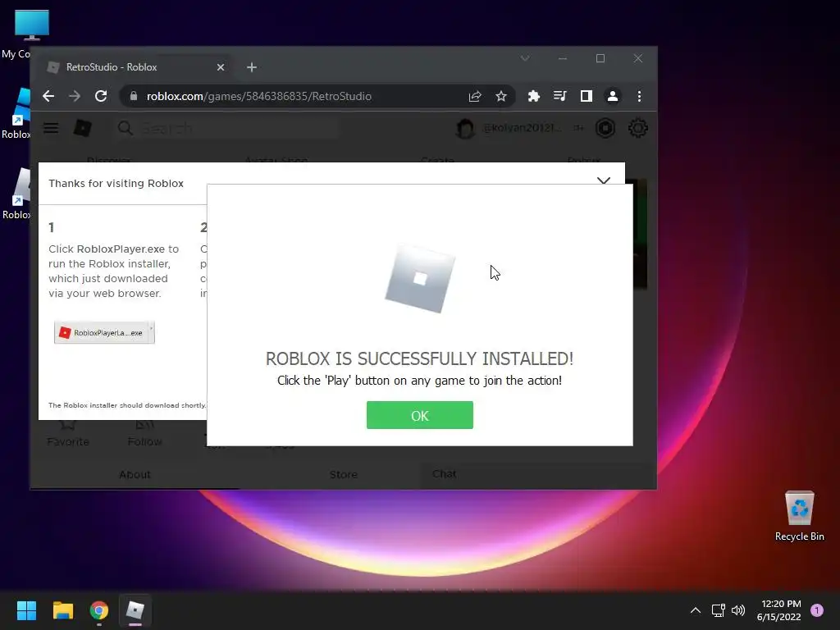The height and width of the screenshot is (630, 840).
Task: Open the Robux icon in the Roblox header
Action: pos(605,129)
